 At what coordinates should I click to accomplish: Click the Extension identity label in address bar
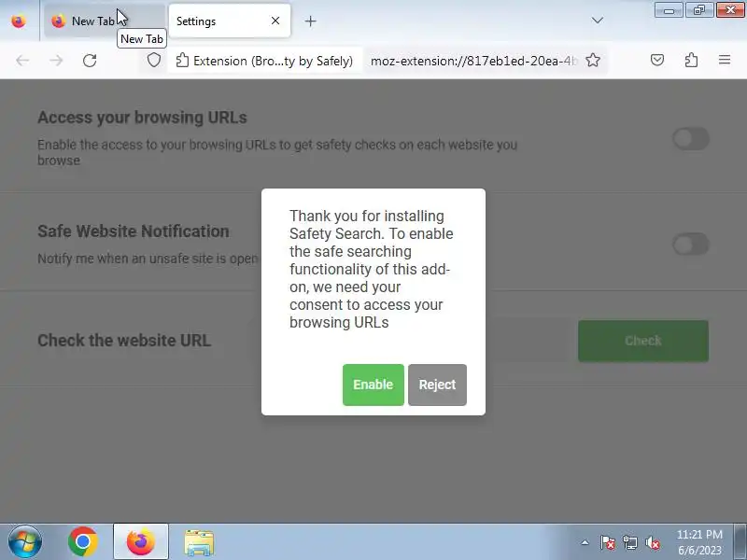(264, 61)
